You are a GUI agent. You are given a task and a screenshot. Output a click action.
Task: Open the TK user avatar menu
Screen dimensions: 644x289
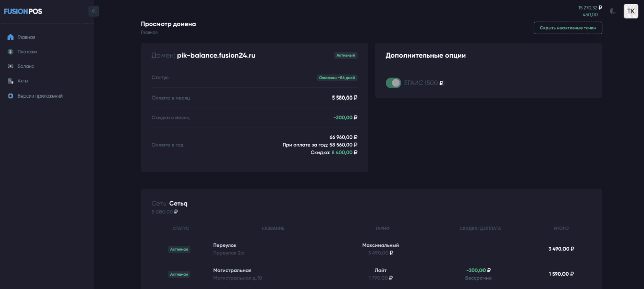[x=631, y=11]
